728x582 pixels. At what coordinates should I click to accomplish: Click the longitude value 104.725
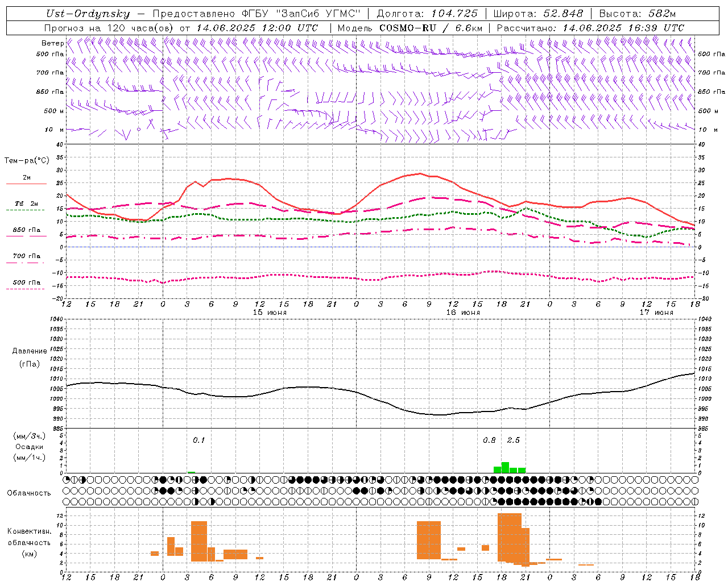click(x=454, y=14)
